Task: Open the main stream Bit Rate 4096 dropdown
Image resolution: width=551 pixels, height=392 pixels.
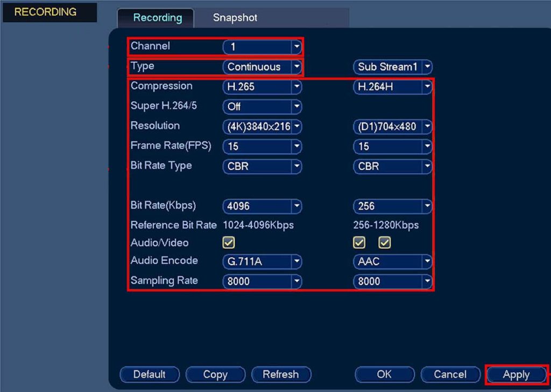Action: [262, 206]
